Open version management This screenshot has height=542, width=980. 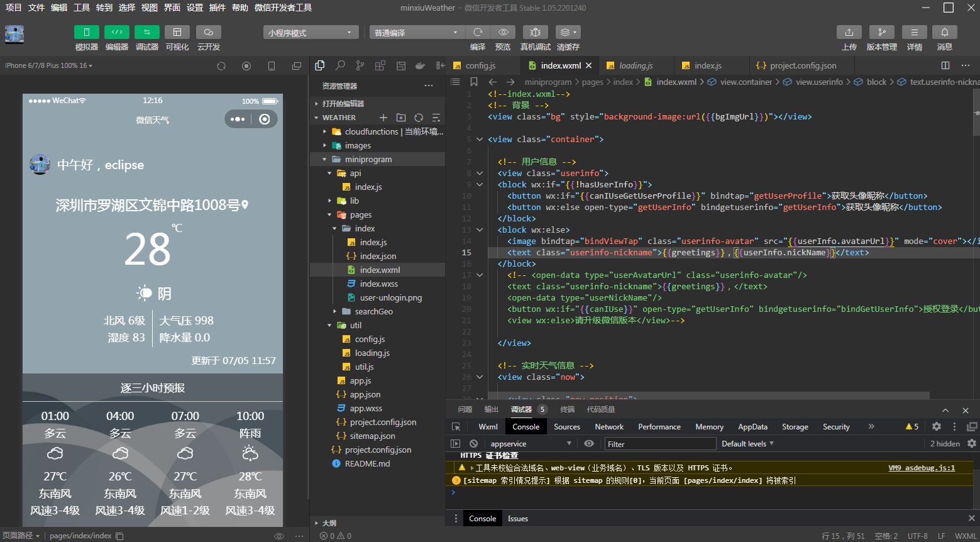(882, 32)
